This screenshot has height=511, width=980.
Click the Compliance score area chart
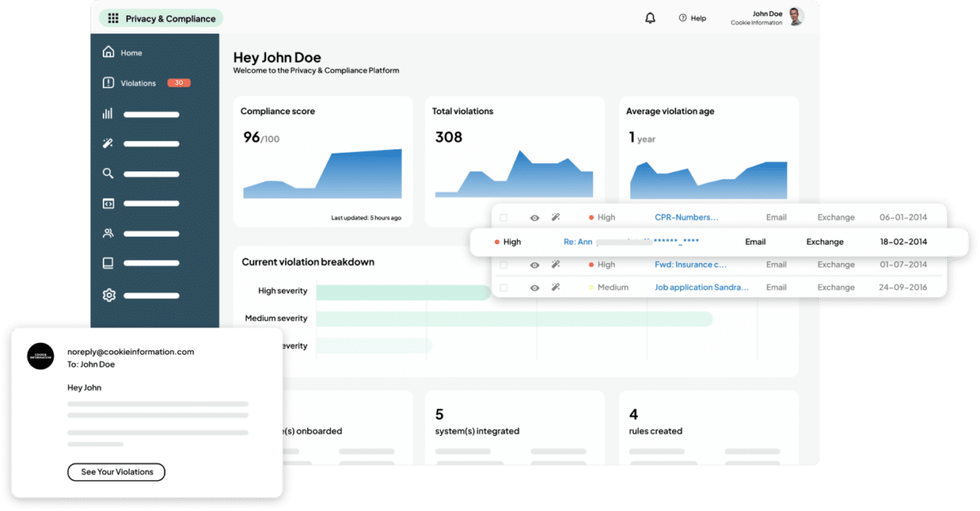(x=323, y=174)
